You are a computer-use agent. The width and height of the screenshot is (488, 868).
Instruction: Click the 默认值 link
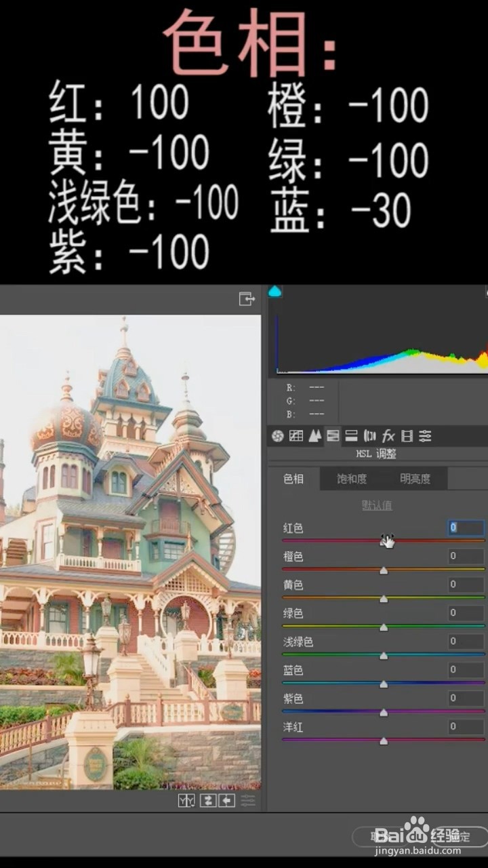click(x=376, y=506)
